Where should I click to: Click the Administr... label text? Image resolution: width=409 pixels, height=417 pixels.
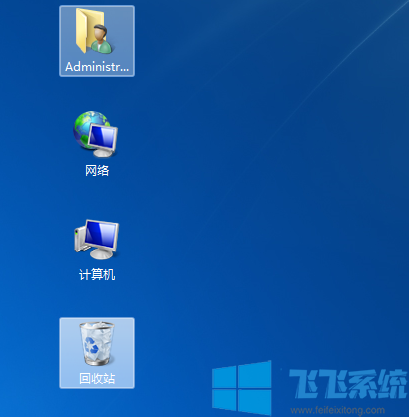point(97,67)
